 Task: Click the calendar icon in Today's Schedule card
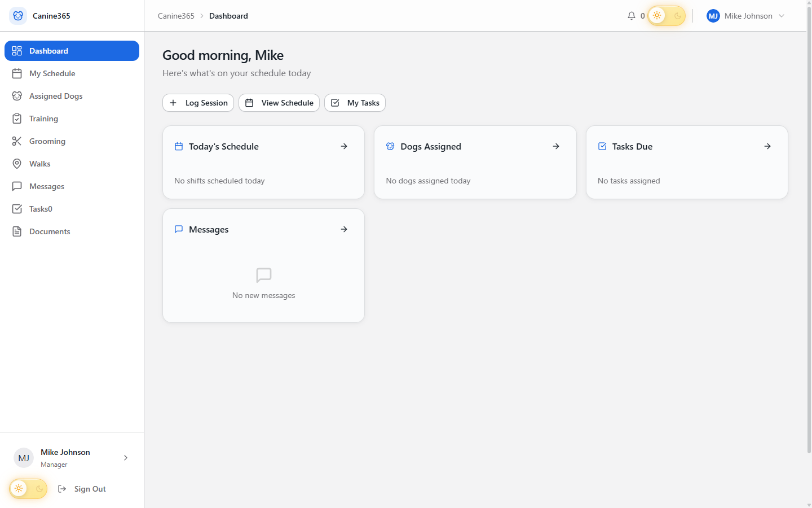coord(179,146)
